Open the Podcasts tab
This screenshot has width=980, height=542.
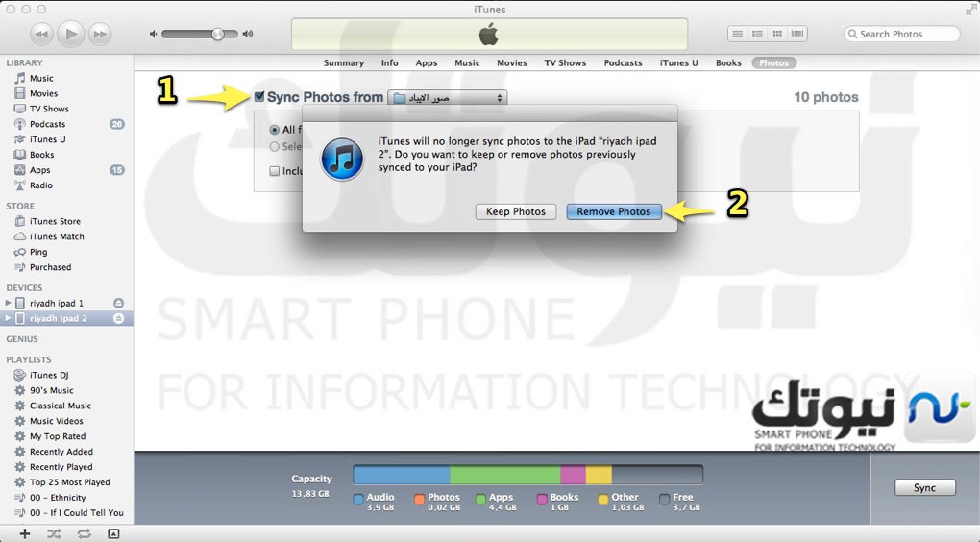(624, 63)
